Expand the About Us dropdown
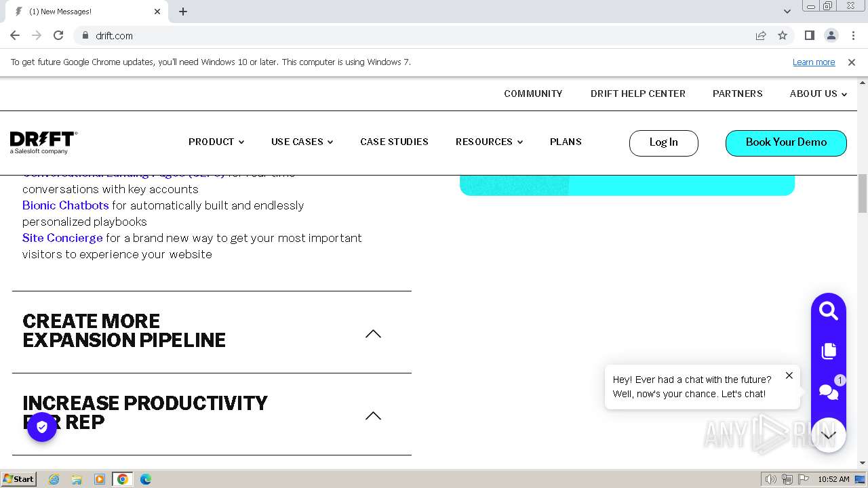The width and height of the screenshot is (868, 488). [818, 94]
